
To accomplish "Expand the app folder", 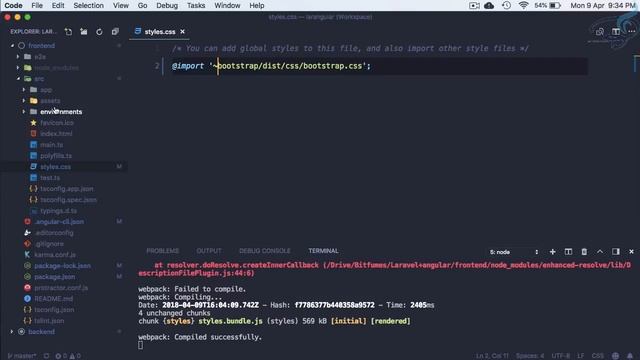I will (24, 90).
